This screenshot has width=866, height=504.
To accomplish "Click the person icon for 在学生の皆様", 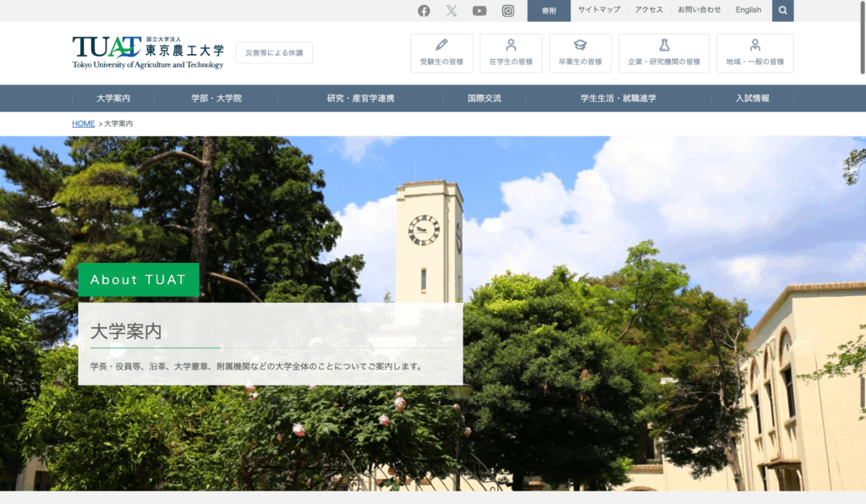I will [511, 46].
